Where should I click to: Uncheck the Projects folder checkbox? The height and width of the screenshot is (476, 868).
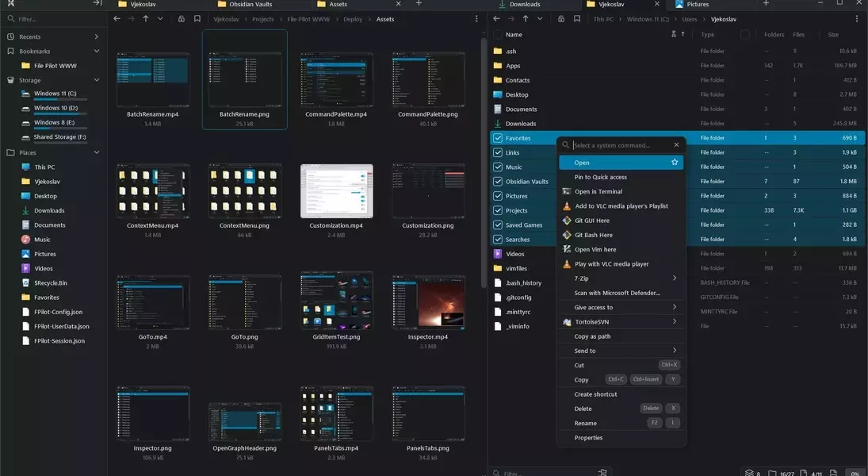click(498, 211)
